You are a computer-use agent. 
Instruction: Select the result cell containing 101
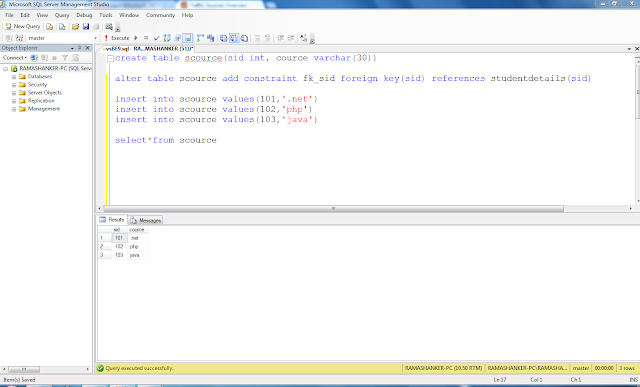pyautogui.click(x=119, y=238)
